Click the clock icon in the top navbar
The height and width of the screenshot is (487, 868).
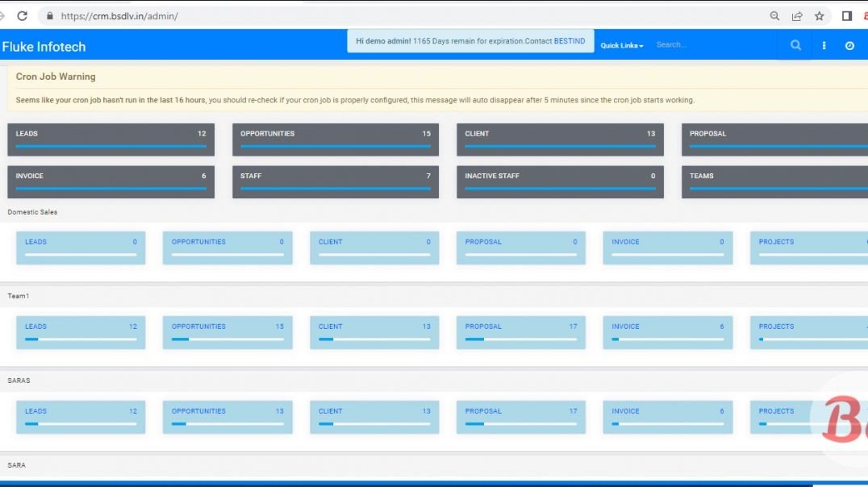click(x=849, y=45)
